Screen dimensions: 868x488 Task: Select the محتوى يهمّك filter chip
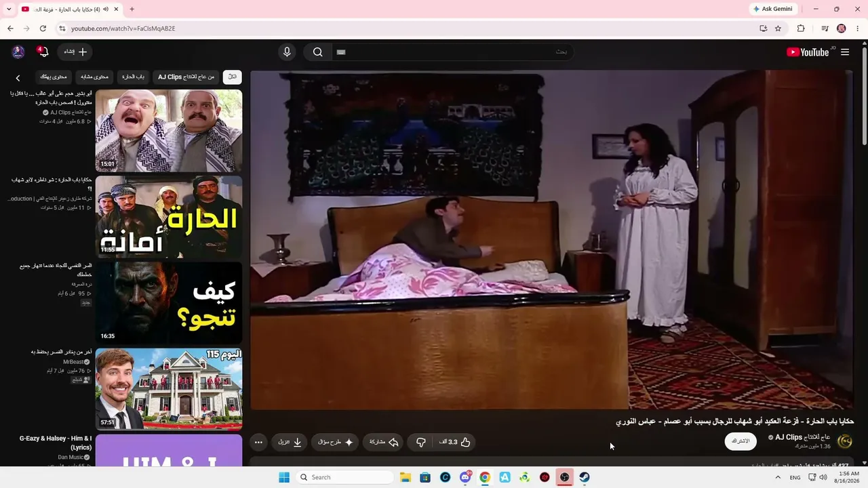click(54, 77)
